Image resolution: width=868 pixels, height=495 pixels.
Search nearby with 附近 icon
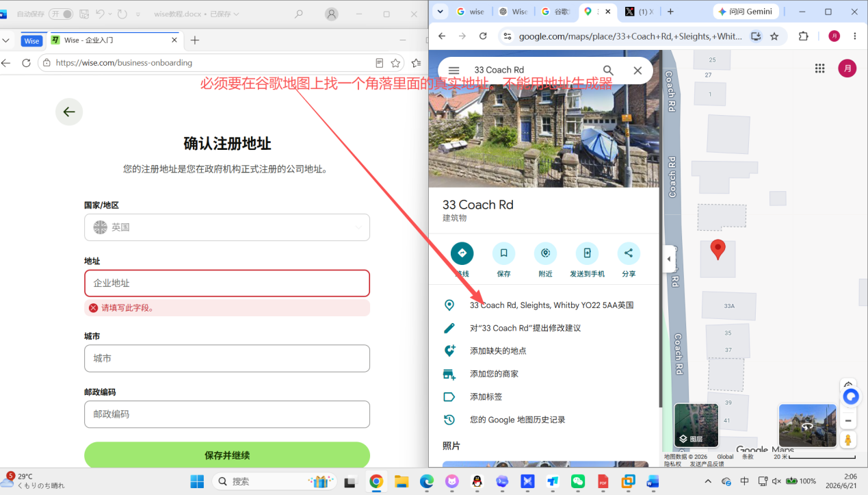pyautogui.click(x=545, y=253)
